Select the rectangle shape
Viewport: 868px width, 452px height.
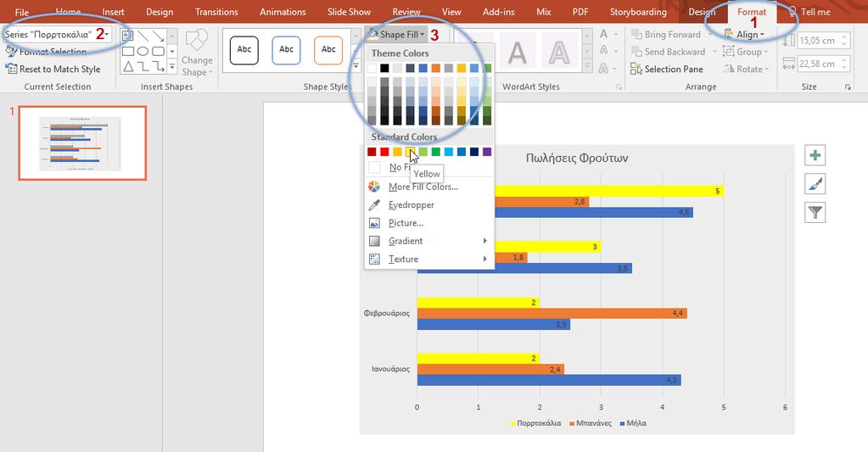click(x=127, y=52)
